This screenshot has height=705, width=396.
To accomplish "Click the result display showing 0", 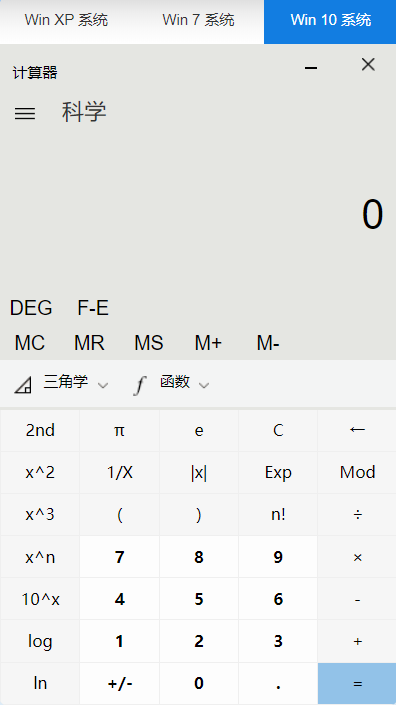I will click(373, 215).
